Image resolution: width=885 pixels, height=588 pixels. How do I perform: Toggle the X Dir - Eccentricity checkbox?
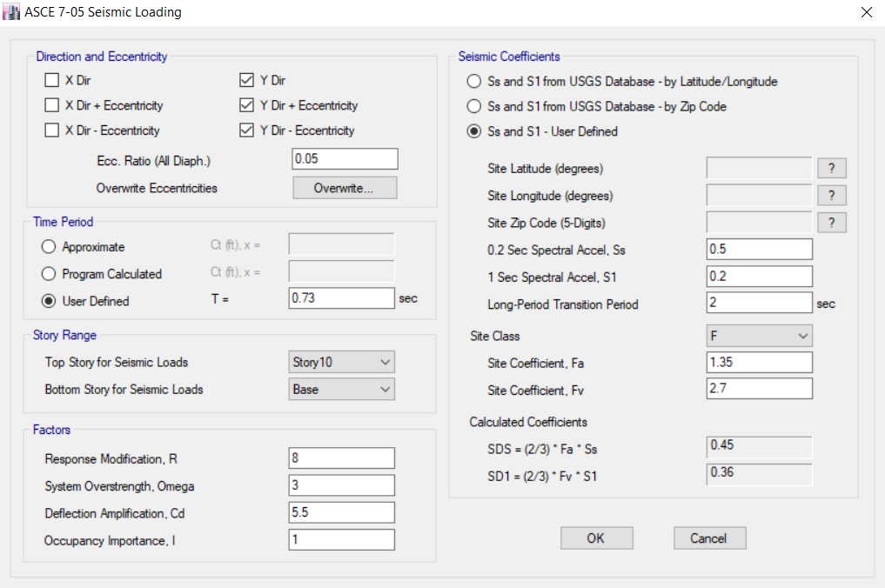pyautogui.click(x=52, y=131)
